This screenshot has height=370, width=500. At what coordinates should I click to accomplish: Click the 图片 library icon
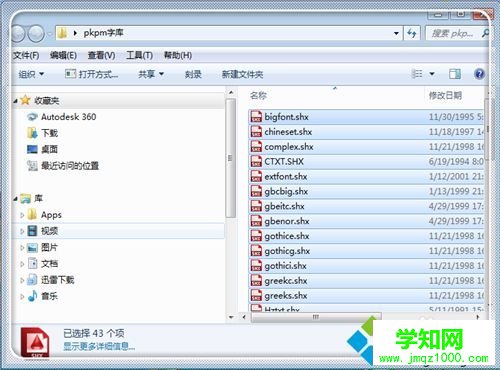tap(32, 247)
